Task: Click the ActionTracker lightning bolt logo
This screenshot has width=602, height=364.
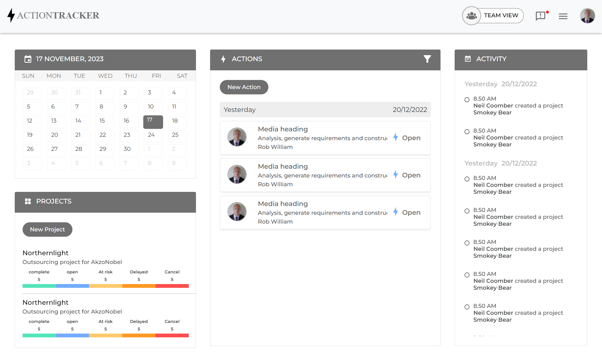Action: pos(11,15)
